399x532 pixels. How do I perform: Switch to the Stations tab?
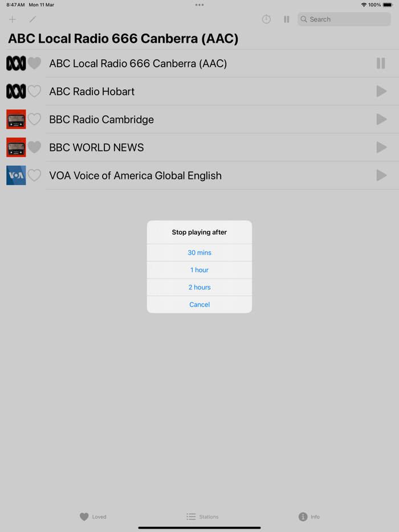point(202,517)
